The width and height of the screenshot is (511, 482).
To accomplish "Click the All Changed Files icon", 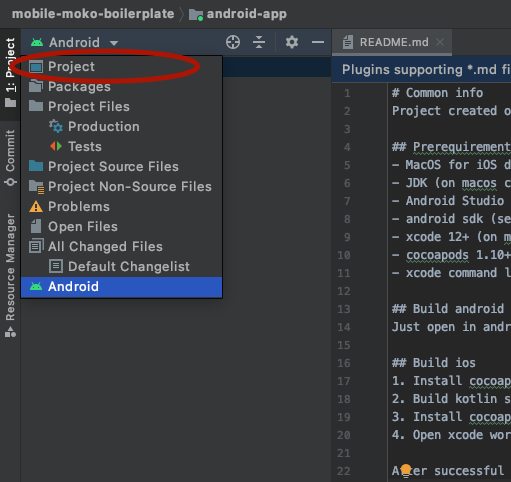I will 36,246.
